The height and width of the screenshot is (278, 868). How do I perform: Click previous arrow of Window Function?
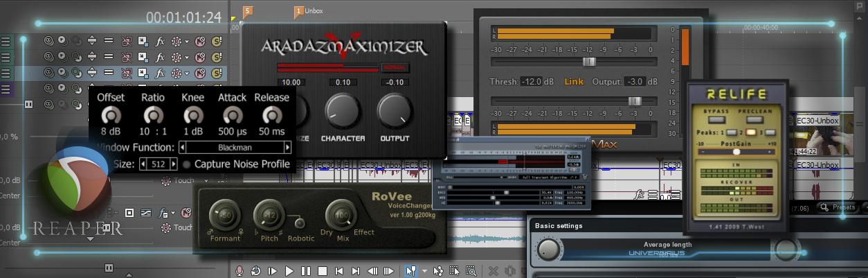pyautogui.click(x=183, y=148)
